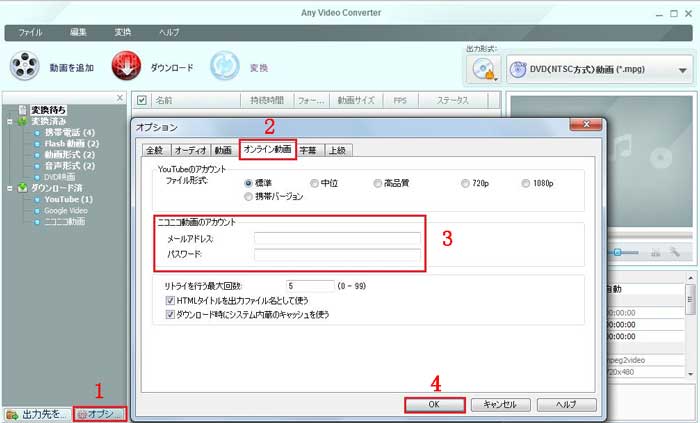
Task: Click the OK button
Action: click(434, 405)
